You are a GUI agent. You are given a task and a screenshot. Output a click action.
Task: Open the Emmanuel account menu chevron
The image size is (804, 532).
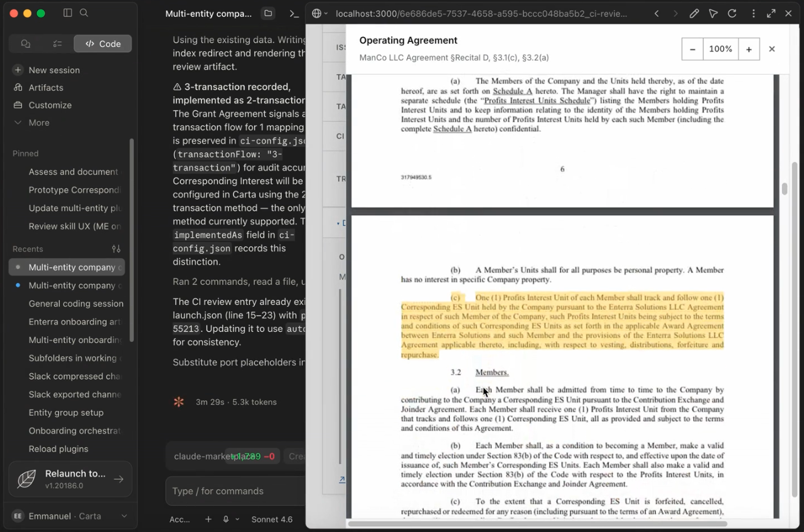(124, 516)
